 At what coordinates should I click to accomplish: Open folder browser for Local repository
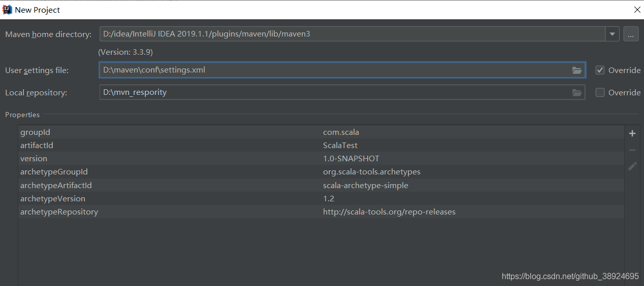(576, 93)
